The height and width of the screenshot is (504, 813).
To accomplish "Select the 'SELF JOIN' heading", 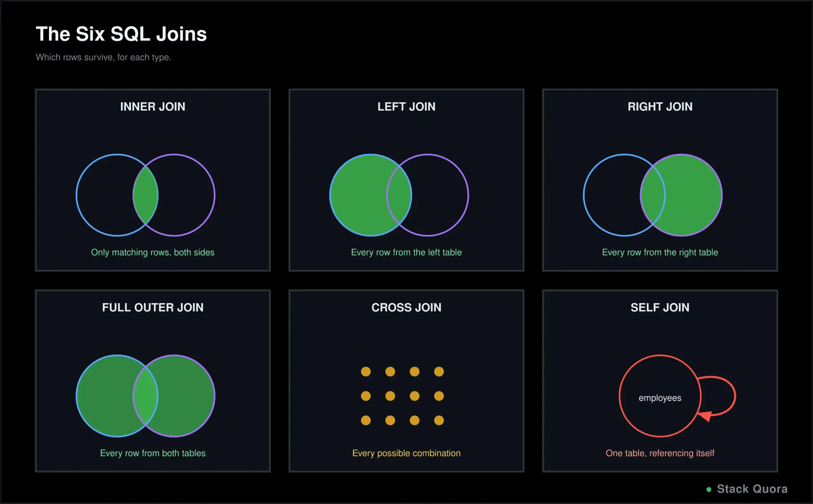I will [x=660, y=307].
